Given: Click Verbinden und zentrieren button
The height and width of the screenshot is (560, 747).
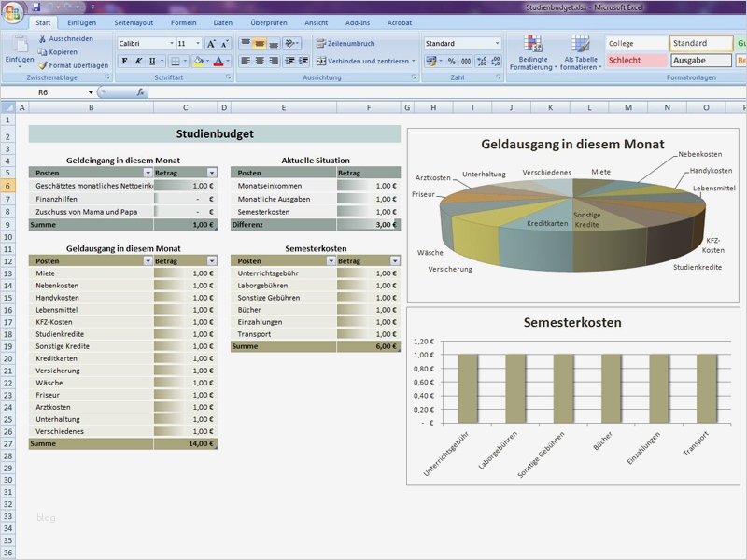Looking at the screenshot, I should pyautogui.click(x=366, y=62).
